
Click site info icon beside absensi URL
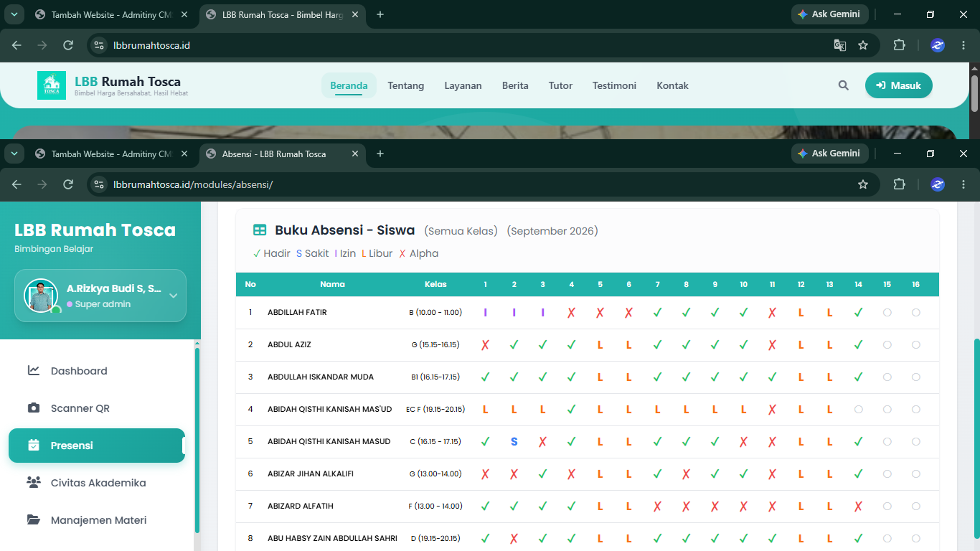100,184
